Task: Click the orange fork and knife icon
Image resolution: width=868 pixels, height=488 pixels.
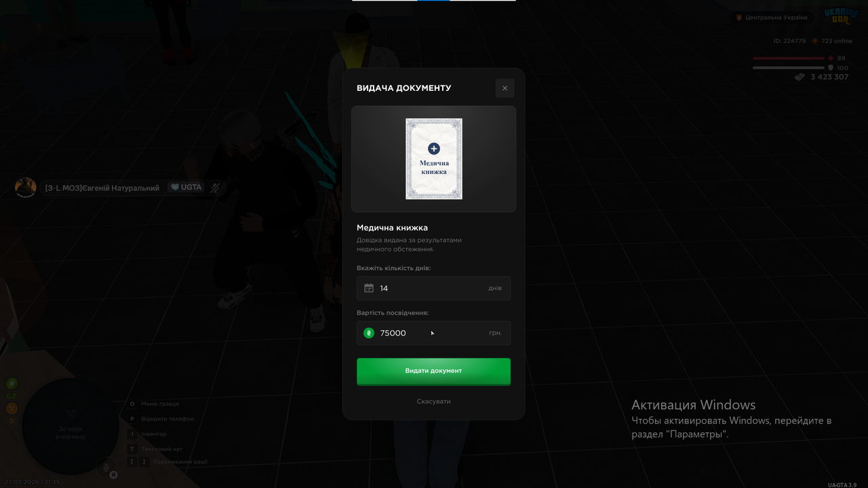Action: (12, 408)
